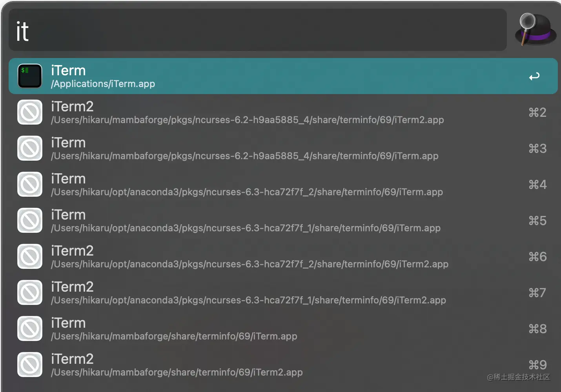The image size is (561, 392).
Task: Select iTerm result in mambaforge ncurses-6.2 pkgs
Action: (x=283, y=148)
